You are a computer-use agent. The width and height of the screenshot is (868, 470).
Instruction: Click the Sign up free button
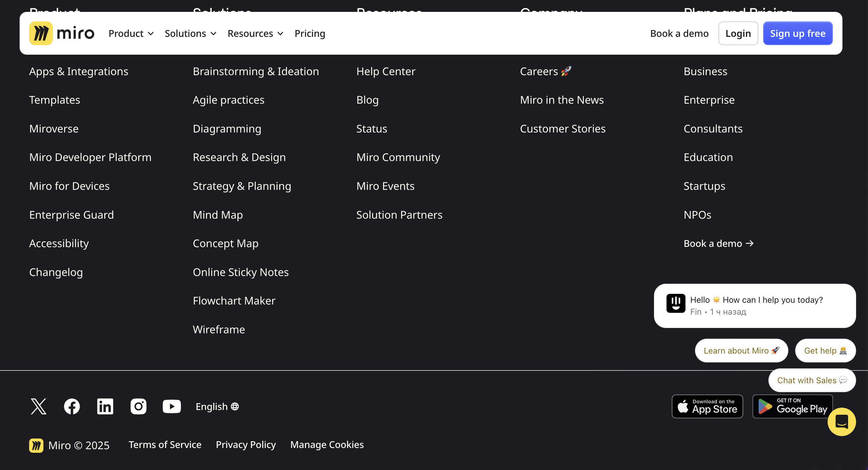[798, 33]
